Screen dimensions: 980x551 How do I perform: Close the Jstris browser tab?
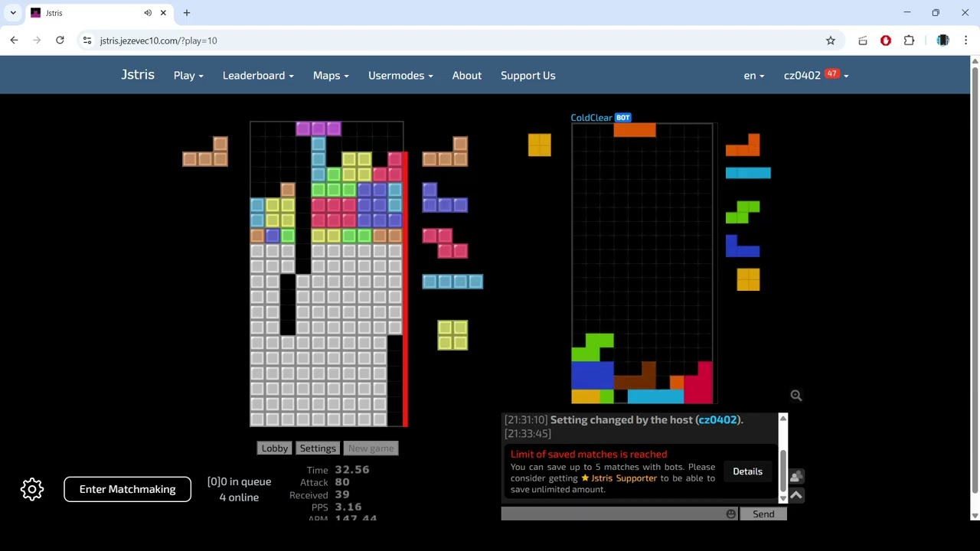(163, 13)
